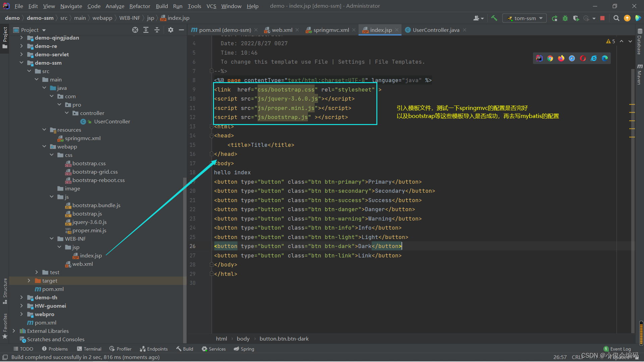The width and height of the screenshot is (644, 362).
Task: Click the 26:57 cursor position indicator
Action: [x=560, y=357]
